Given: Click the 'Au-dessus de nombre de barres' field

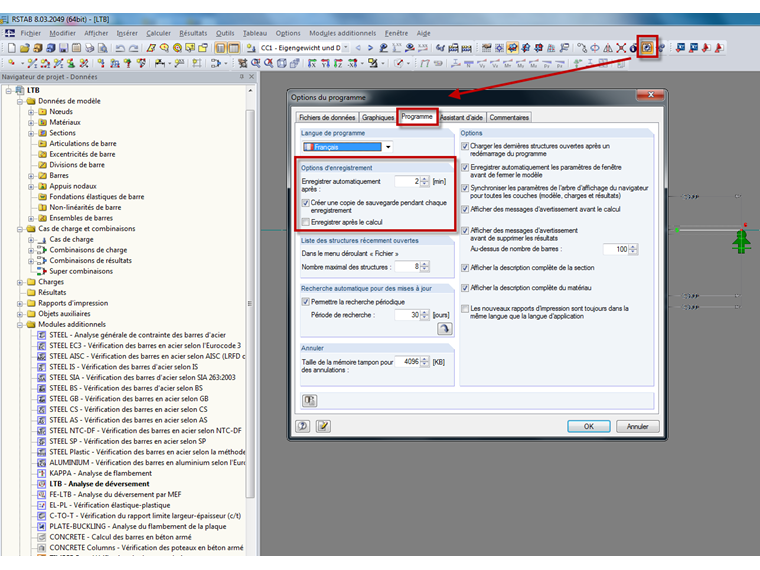Looking at the screenshot, I should [x=616, y=249].
